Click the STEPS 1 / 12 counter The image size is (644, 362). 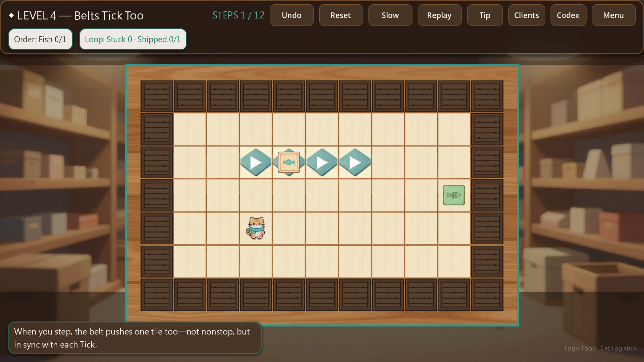(238, 15)
